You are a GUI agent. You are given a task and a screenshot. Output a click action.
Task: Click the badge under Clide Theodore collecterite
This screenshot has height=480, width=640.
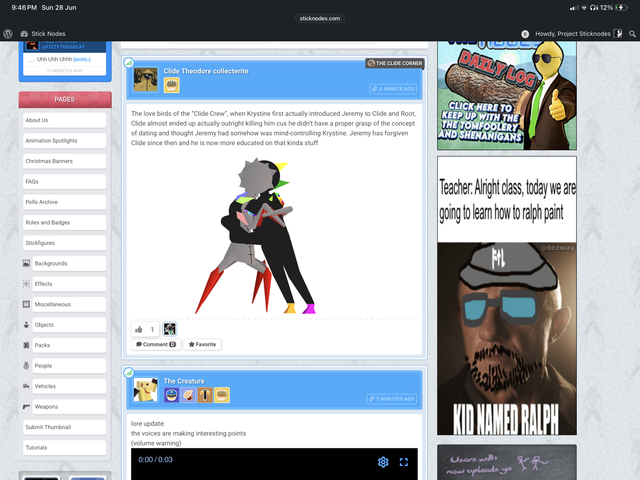171,85
